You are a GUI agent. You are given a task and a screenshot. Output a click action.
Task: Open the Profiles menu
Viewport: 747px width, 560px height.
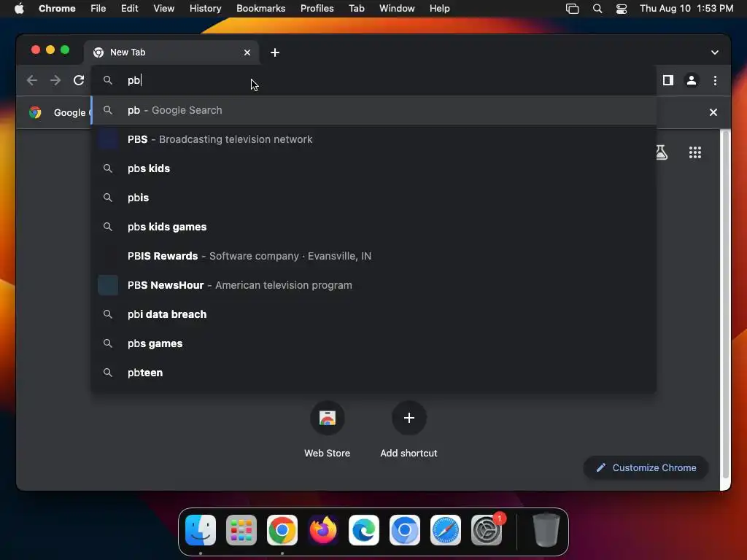[x=317, y=8]
